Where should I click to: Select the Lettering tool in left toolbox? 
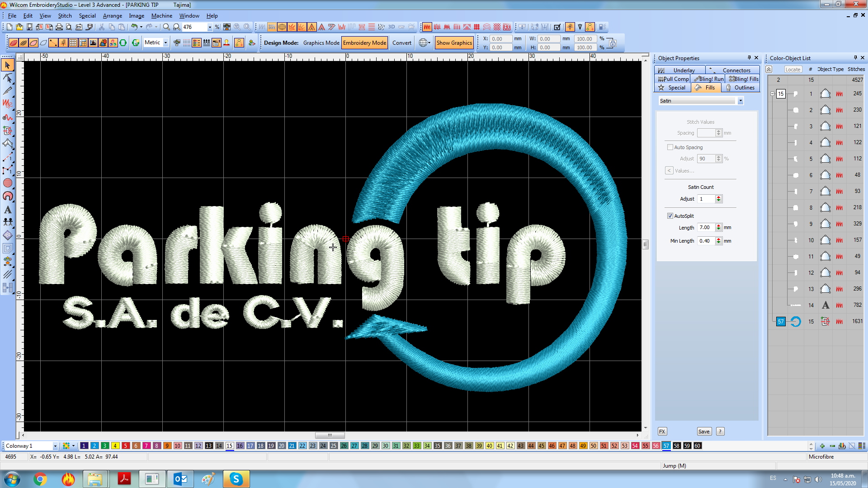pos(8,210)
